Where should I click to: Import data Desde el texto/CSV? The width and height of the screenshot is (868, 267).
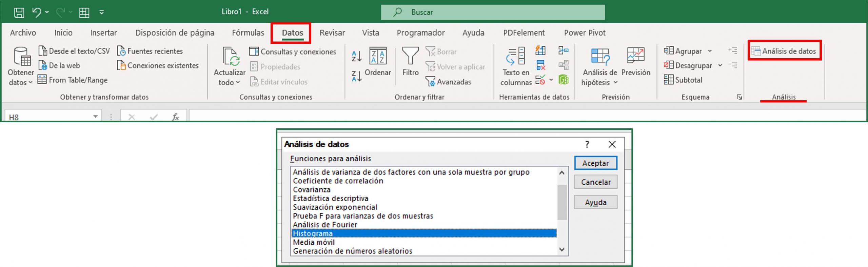pyautogui.click(x=74, y=51)
